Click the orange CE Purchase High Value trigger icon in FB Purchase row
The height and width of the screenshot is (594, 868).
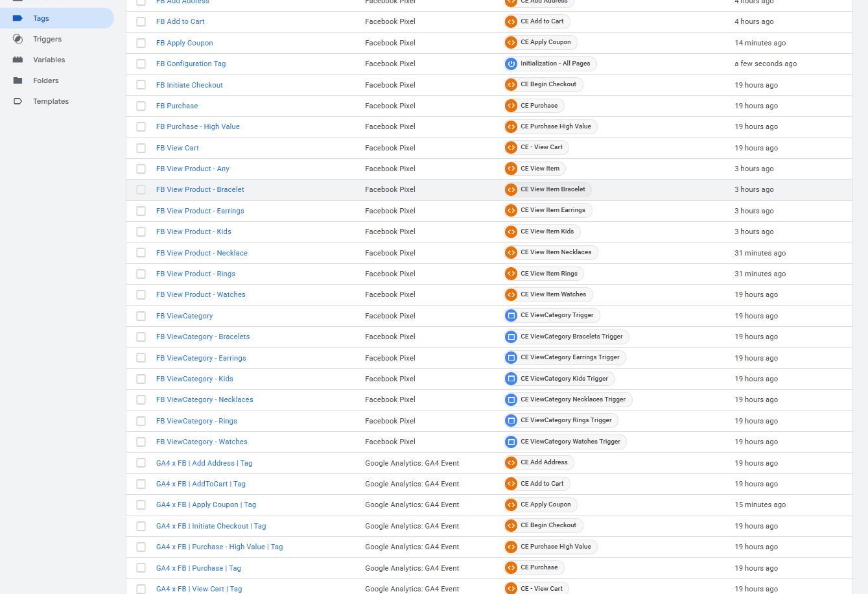511,126
